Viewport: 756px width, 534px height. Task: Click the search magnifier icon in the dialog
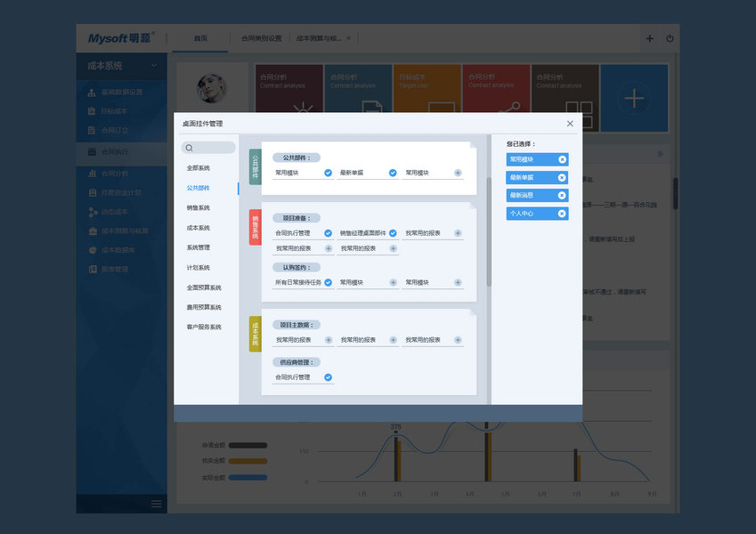point(189,148)
